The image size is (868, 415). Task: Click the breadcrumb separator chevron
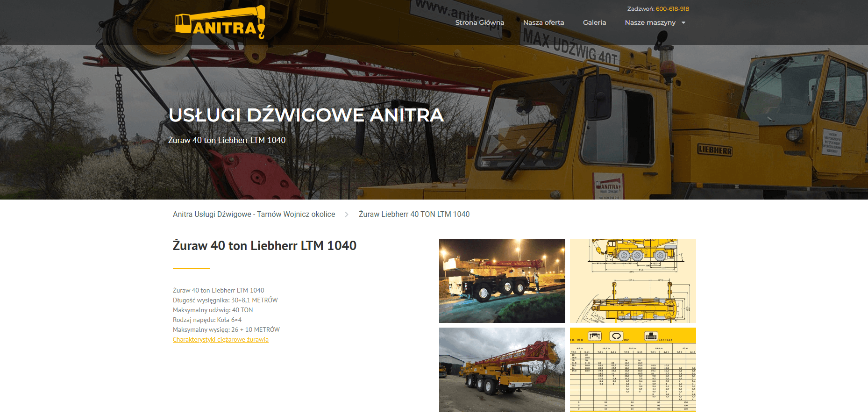point(347,215)
